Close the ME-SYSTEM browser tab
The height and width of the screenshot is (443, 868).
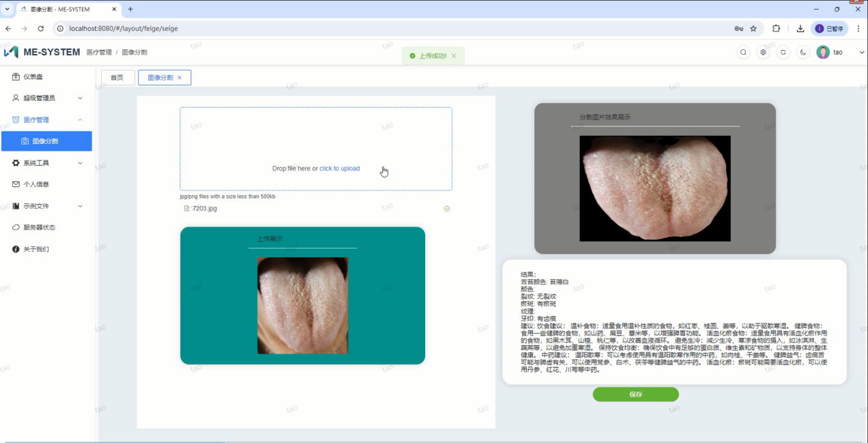click(113, 9)
